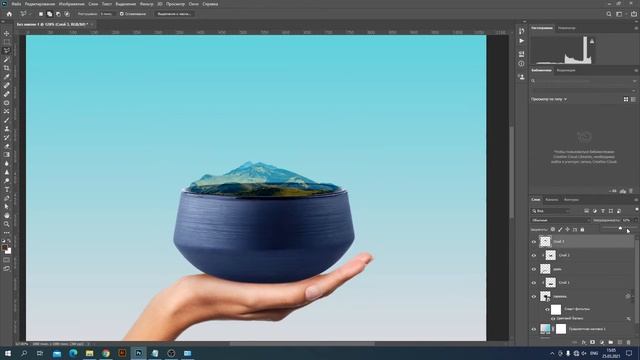Open the Просмотр по типу dropdown
Viewport: 640px width, 360px height.
[549, 99]
